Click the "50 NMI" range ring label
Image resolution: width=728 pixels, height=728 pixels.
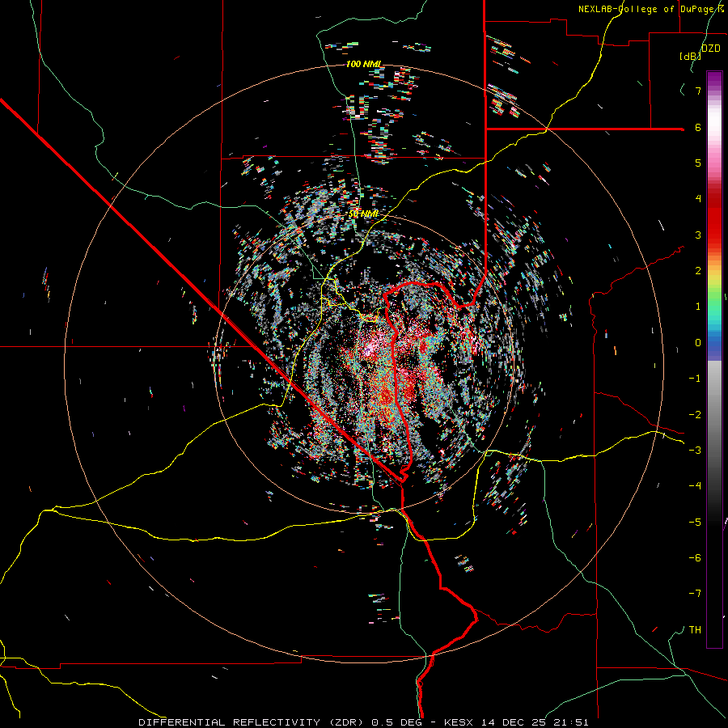(x=363, y=214)
